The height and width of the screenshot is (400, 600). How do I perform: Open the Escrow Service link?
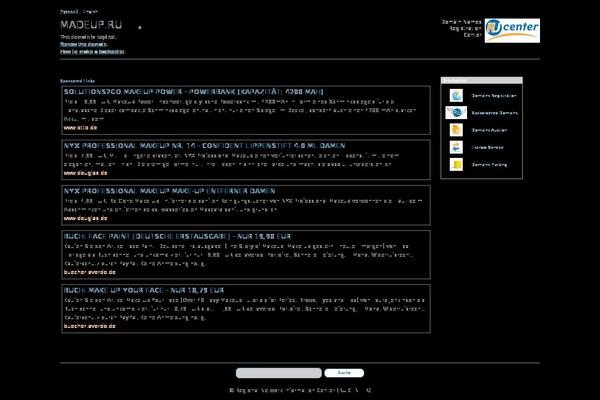488,147
